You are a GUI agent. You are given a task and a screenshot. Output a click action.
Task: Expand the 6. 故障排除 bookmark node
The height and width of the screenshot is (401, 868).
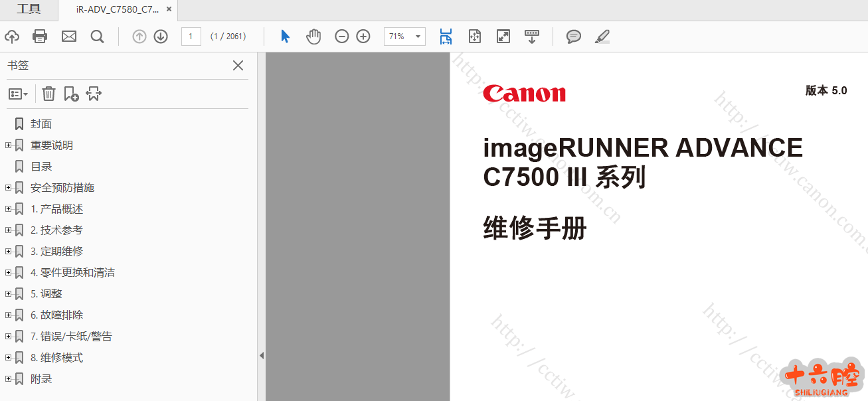point(9,315)
